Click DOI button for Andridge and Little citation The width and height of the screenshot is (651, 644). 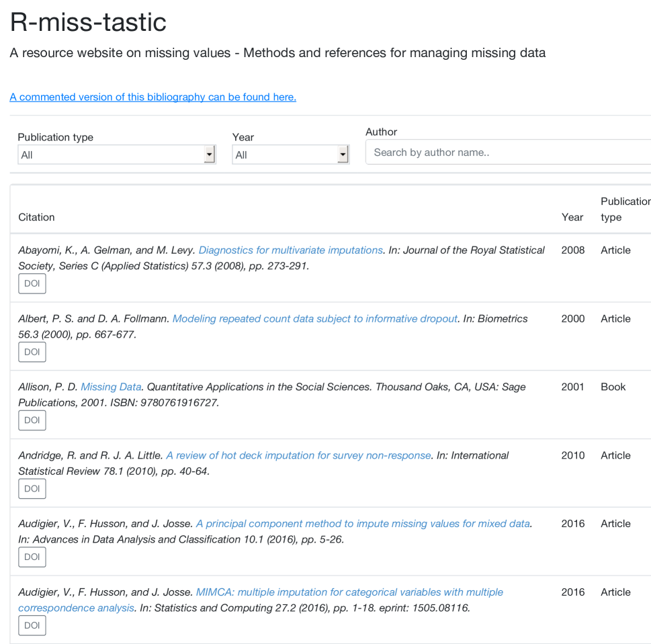(32, 489)
